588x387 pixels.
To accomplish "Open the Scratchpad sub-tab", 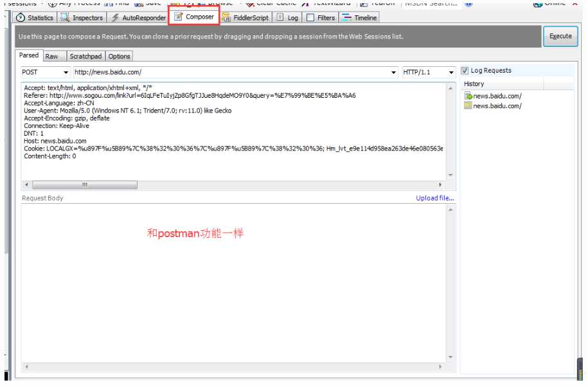I will 86,57.
